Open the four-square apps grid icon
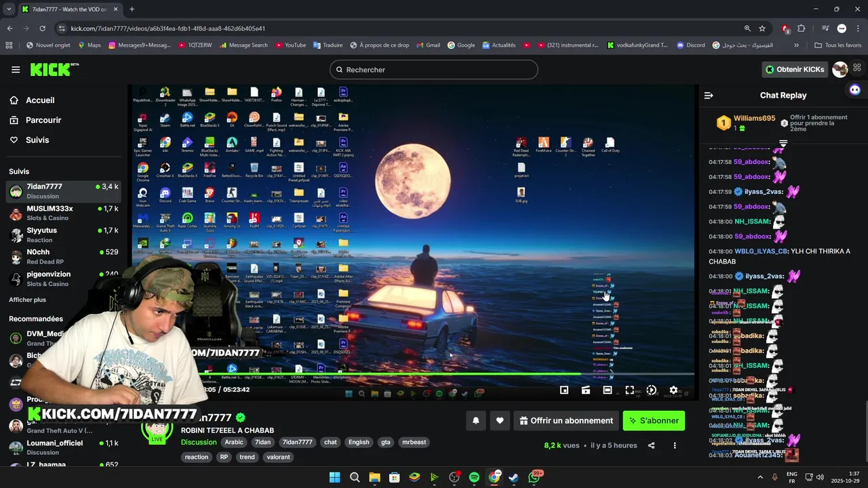Image resolution: width=868 pixels, height=488 pixels. click(857, 68)
